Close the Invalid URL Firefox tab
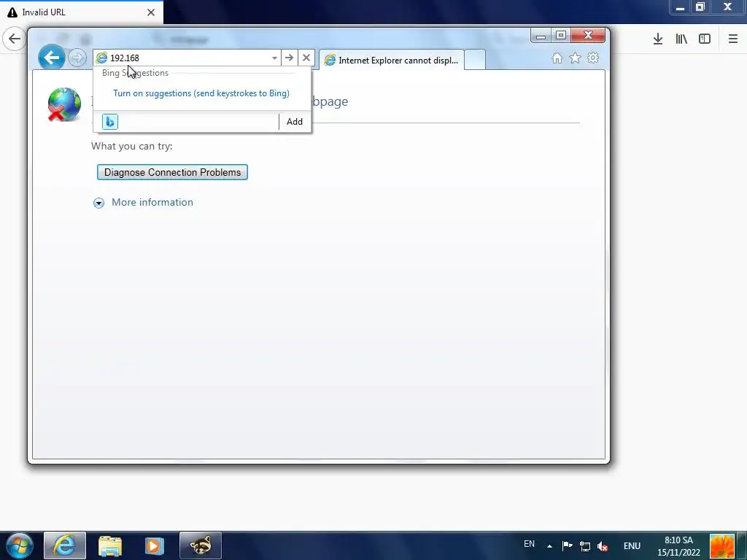747x560 pixels. click(x=150, y=12)
